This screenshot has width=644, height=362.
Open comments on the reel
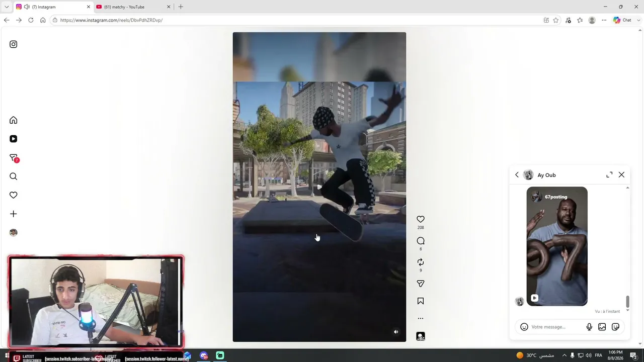[421, 241]
